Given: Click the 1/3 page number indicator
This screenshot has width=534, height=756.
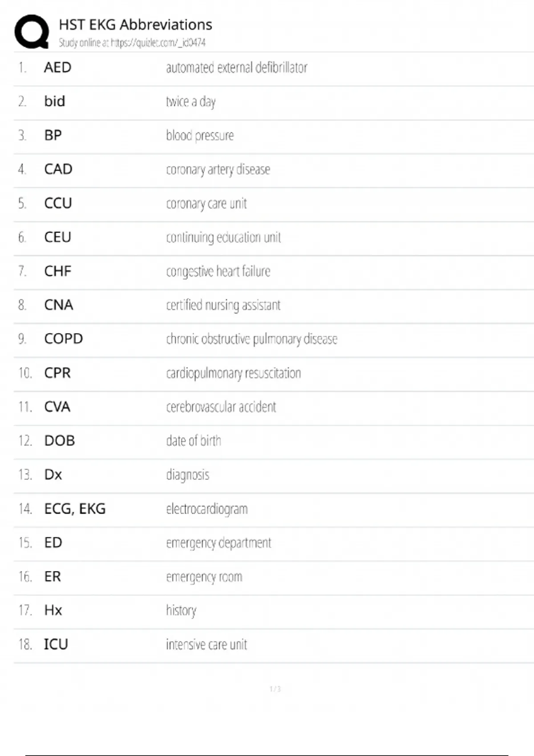Looking at the screenshot, I should point(275,689).
